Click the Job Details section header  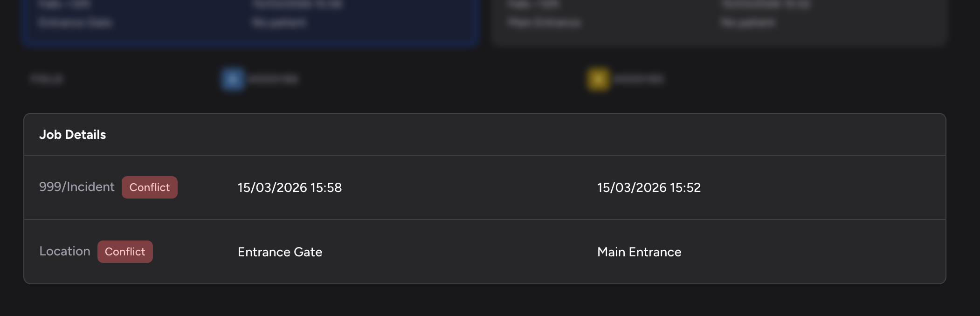(72, 135)
